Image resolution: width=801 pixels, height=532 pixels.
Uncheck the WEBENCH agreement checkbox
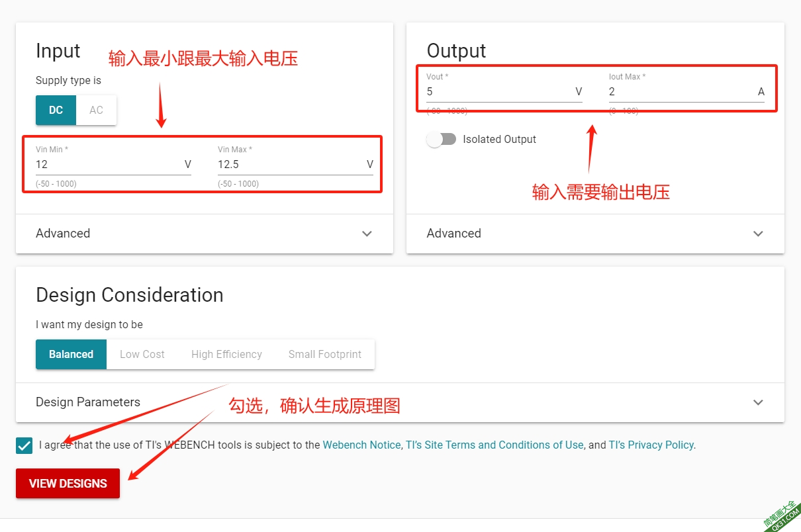pos(24,445)
